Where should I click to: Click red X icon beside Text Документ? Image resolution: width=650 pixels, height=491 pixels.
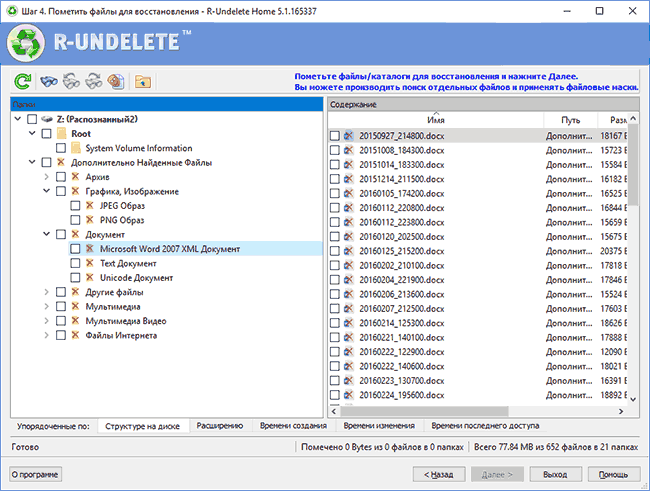point(90,263)
